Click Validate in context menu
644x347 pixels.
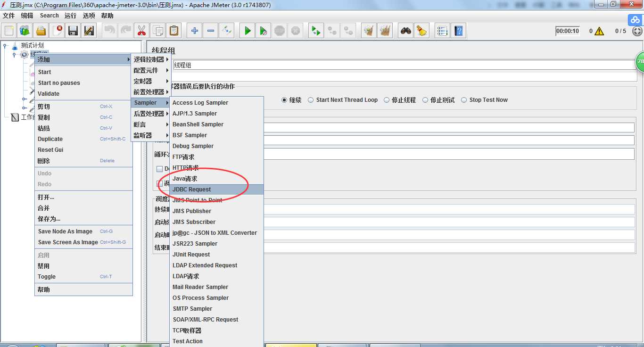[83, 94]
